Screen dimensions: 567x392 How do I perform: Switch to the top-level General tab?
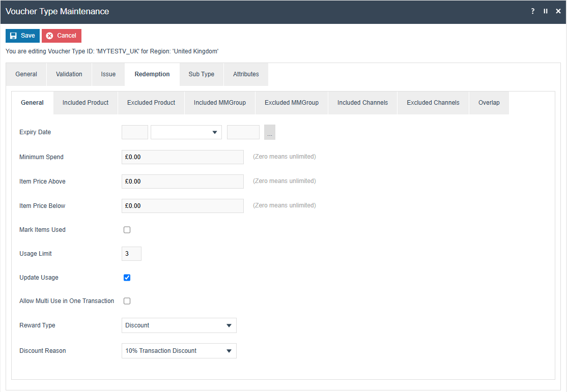26,74
